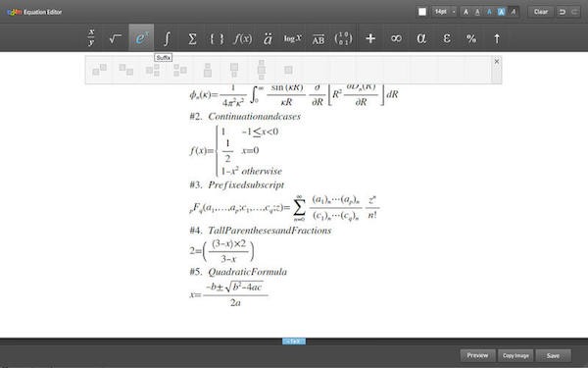The image size is (588, 368).
Task: Toggle the italic text style
Action: tap(514, 12)
